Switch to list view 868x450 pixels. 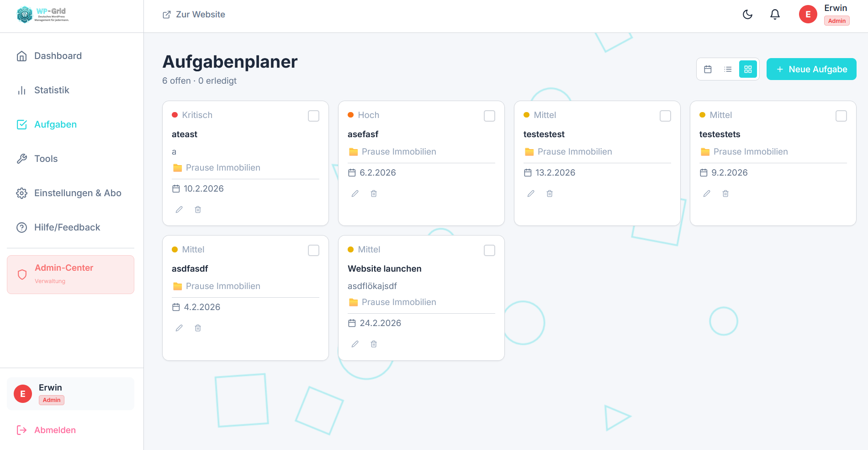(728, 70)
